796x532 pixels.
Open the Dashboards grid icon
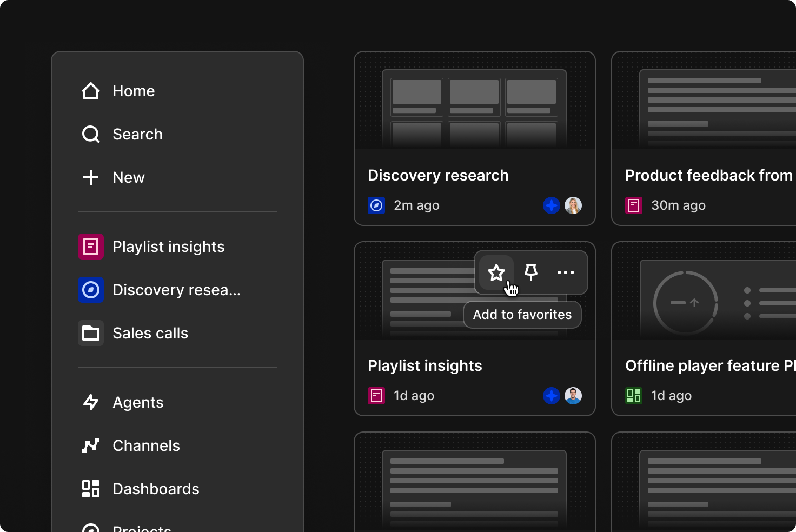pyautogui.click(x=91, y=489)
